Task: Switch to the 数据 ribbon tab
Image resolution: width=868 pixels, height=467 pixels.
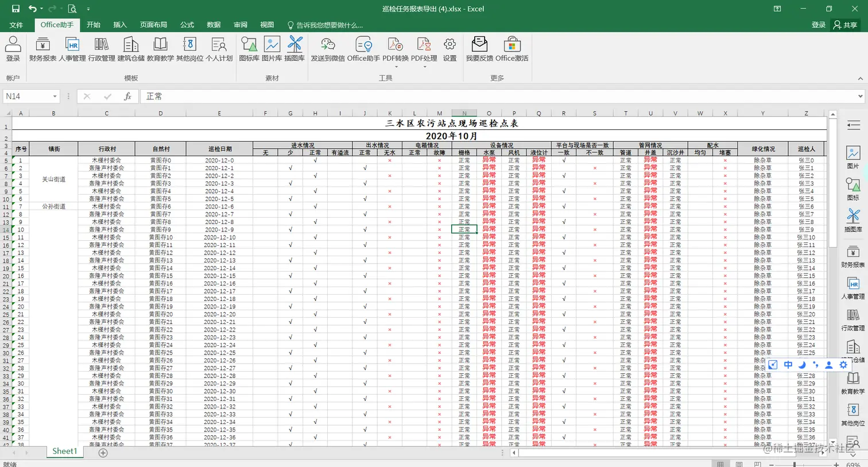Action: [214, 25]
